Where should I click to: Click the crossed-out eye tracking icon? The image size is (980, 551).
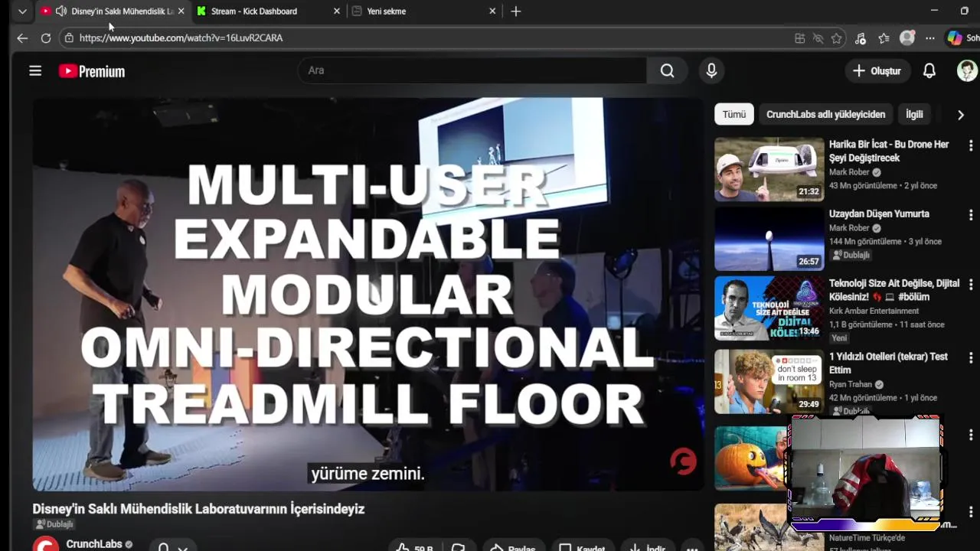pyautogui.click(x=818, y=38)
